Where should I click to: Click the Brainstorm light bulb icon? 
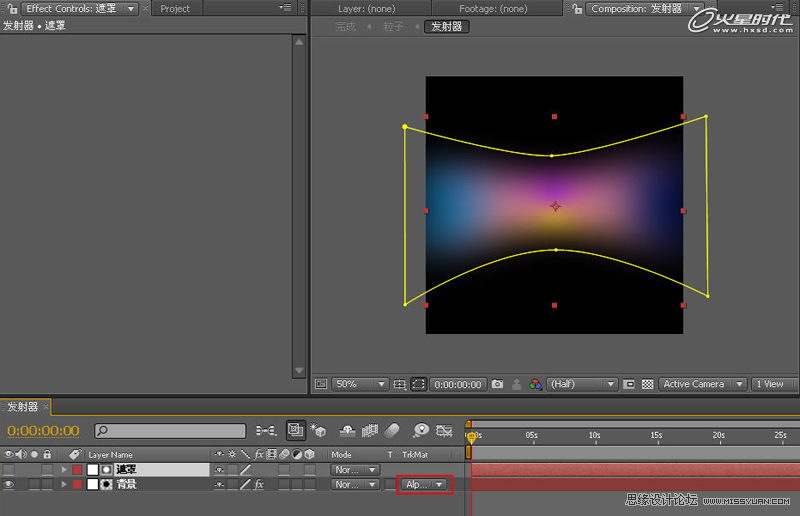point(421,431)
